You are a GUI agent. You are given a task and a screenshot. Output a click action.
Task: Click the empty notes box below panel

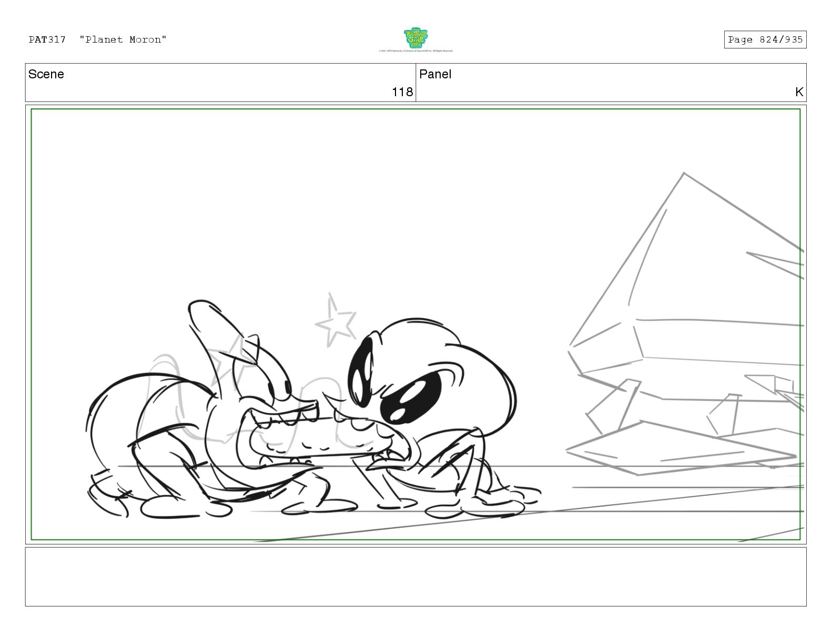pyautogui.click(x=415, y=577)
